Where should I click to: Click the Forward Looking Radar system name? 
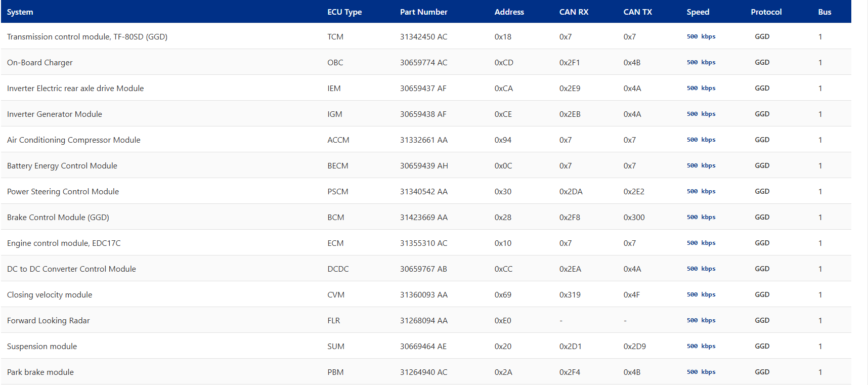[49, 321]
